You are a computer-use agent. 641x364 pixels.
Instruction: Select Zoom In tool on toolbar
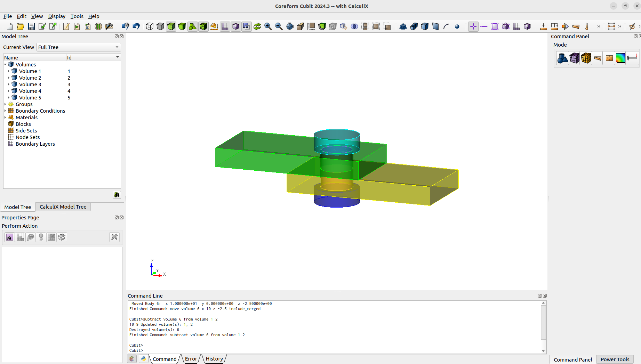(x=268, y=26)
